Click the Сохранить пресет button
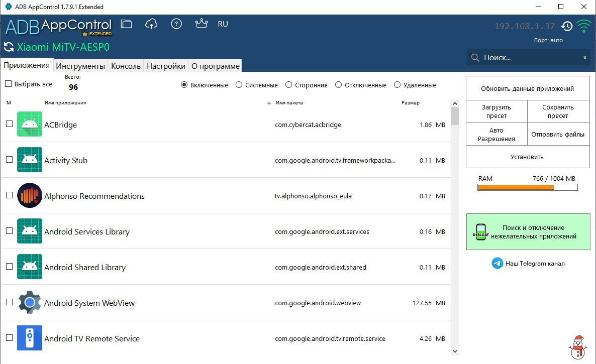 point(558,111)
